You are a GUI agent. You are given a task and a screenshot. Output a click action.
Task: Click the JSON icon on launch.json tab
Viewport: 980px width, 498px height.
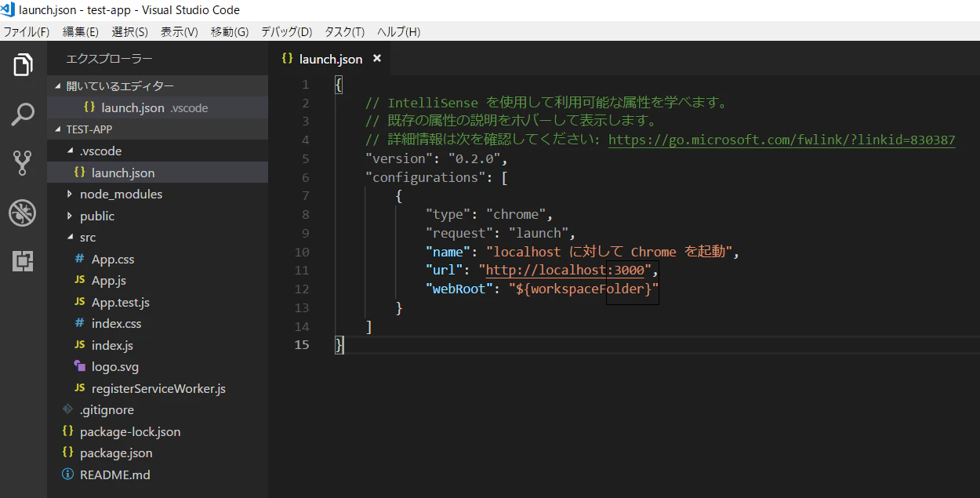(287, 59)
